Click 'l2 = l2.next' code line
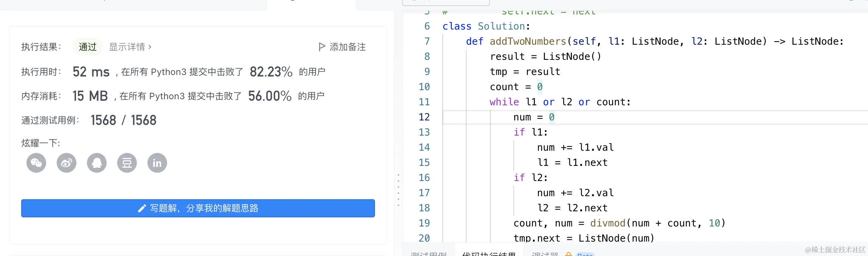This screenshot has height=256, width=868. click(572, 208)
